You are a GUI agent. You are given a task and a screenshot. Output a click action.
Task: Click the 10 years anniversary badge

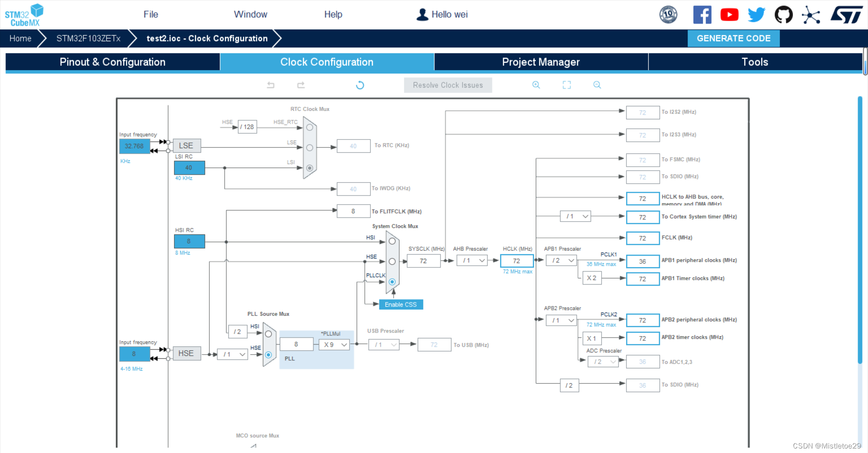[668, 15]
